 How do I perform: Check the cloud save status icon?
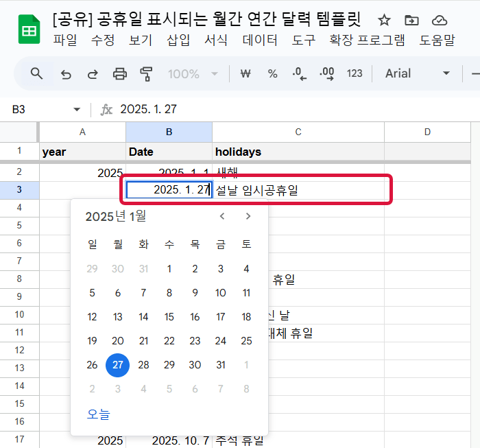pos(439,20)
